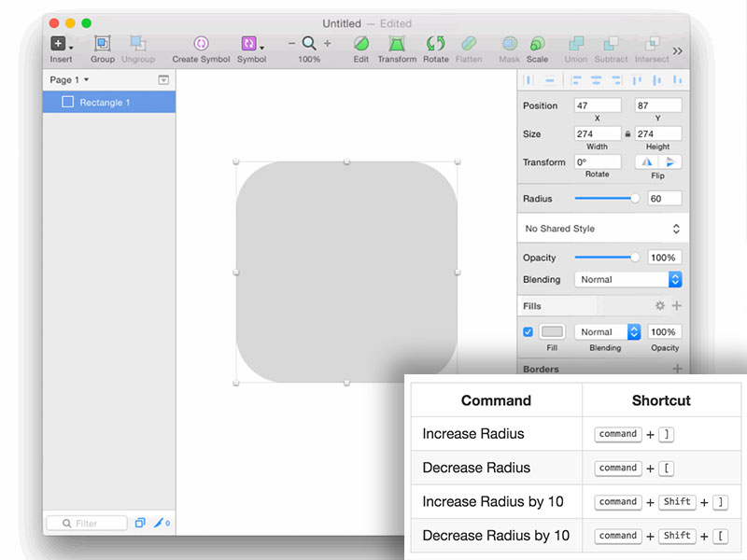Click 'Decrease Radius by 10' table text
747x560 pixels.
496,535
